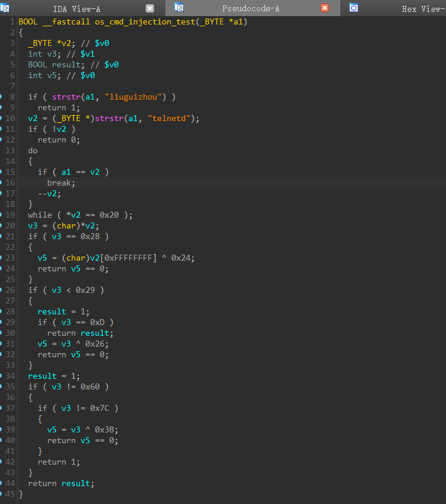446x504 pixels.
Task: Select the "telnetd" string literal
Action: tap(169, 118)
